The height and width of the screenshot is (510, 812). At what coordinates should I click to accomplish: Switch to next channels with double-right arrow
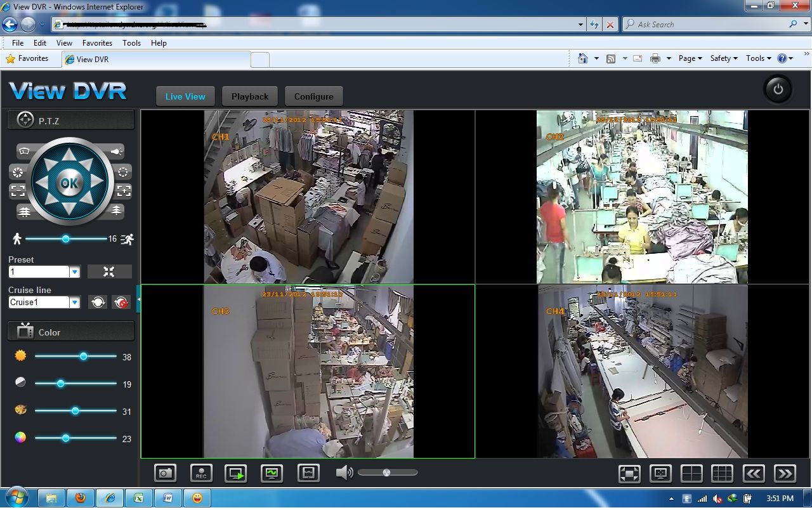[x=784, y=473]
